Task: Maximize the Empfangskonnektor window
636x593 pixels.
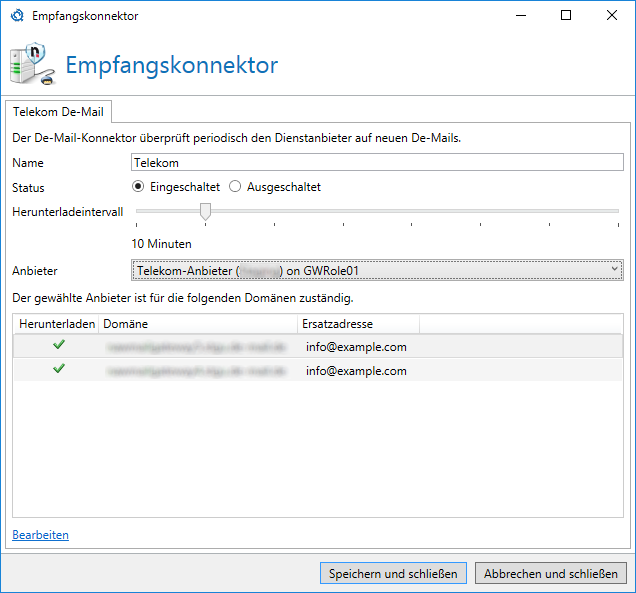Action: point(566,15)
